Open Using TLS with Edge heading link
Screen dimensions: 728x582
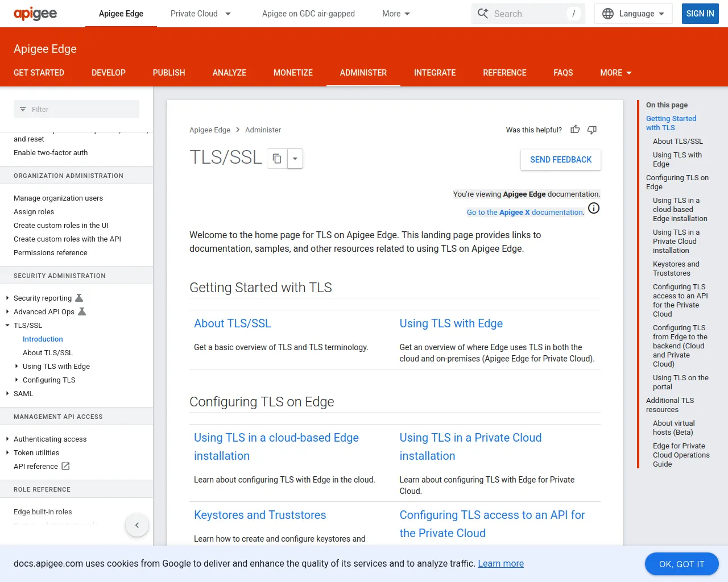pyautogui.click(x=451, y=323)
